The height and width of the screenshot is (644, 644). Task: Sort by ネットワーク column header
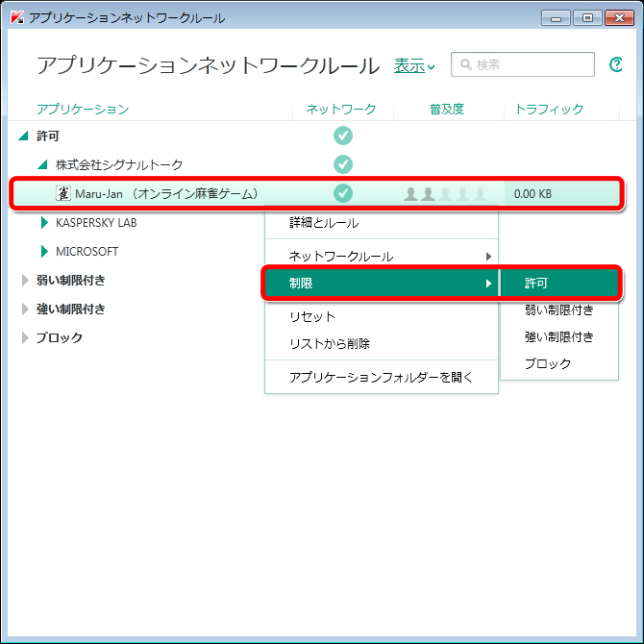click(341, 110)
